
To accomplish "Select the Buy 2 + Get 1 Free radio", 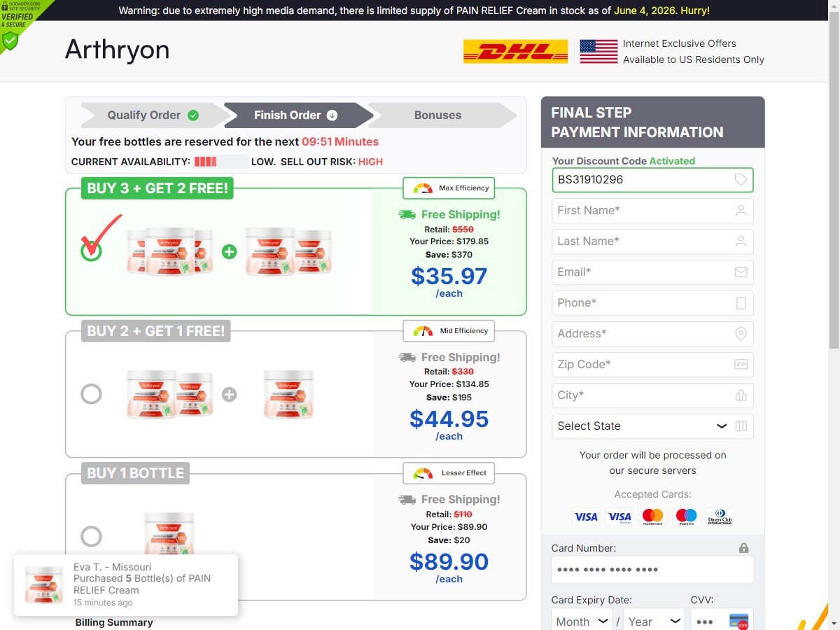I will click(x=91, y=394).
